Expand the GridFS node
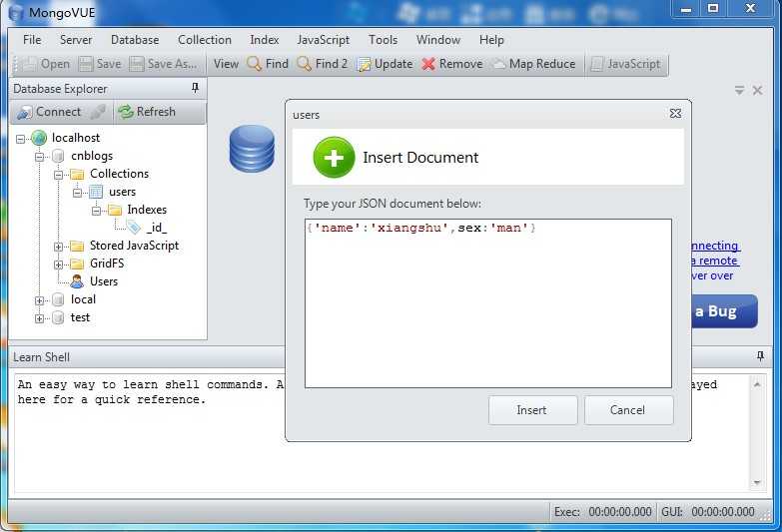This screenshot has height=532, width=782. click(58, 265)
